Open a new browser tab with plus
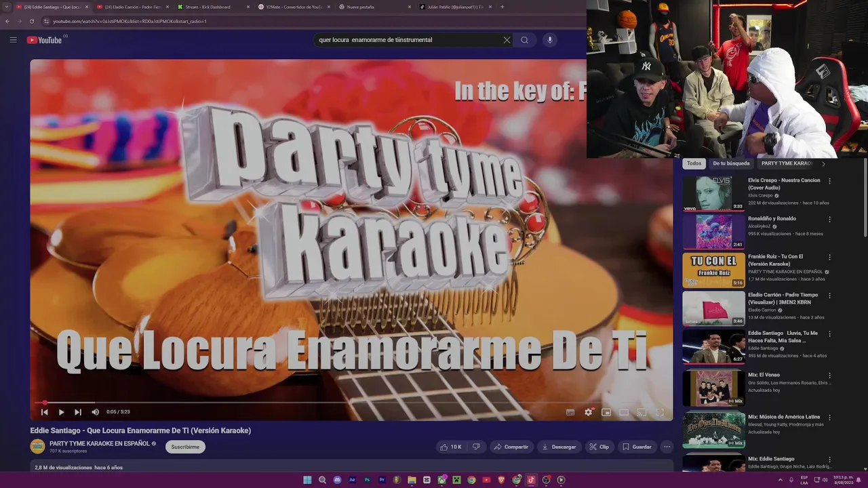 (502, 7)
